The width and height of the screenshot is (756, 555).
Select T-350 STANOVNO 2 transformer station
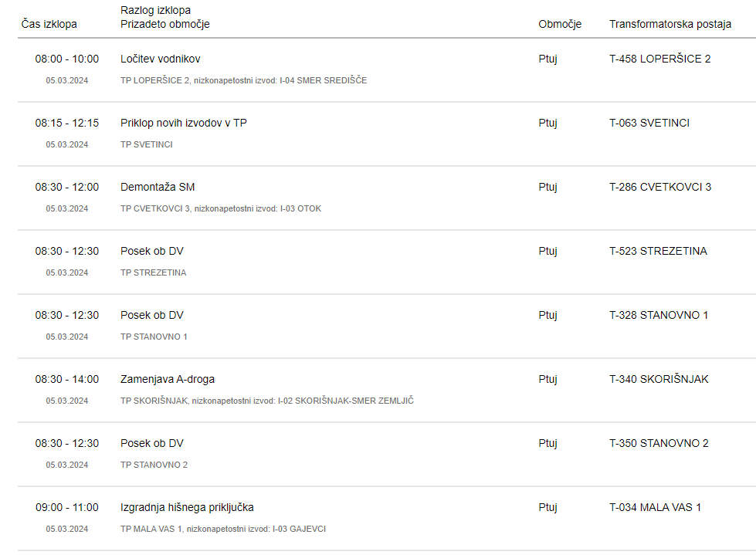(x=659, y=443)
